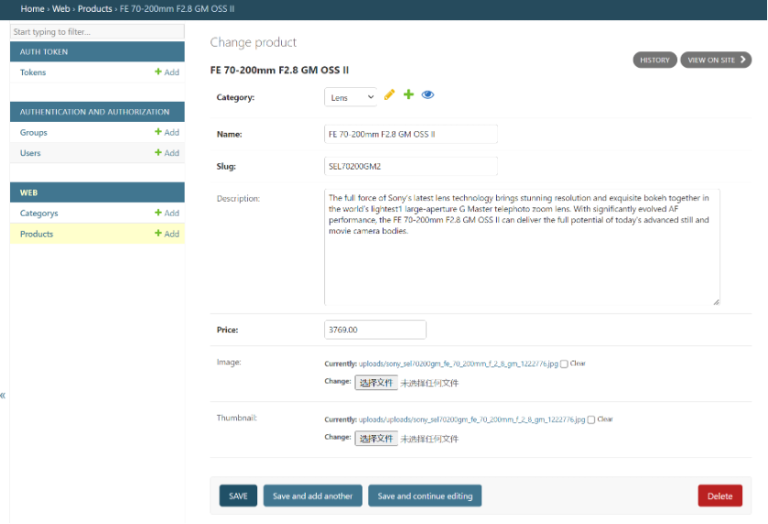Screen dimensions: 768x524
Task: Open the Categorys sidebar item
Action: coord(39,213)
